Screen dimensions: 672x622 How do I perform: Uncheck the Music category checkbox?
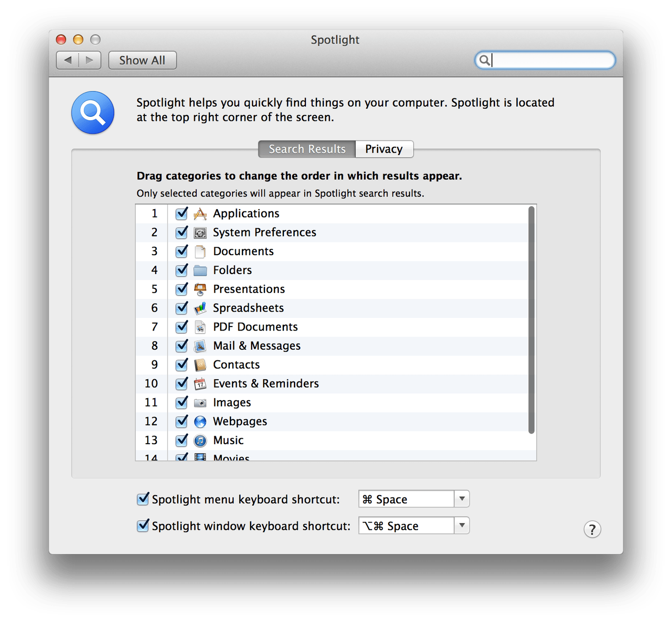coord(181,440)
